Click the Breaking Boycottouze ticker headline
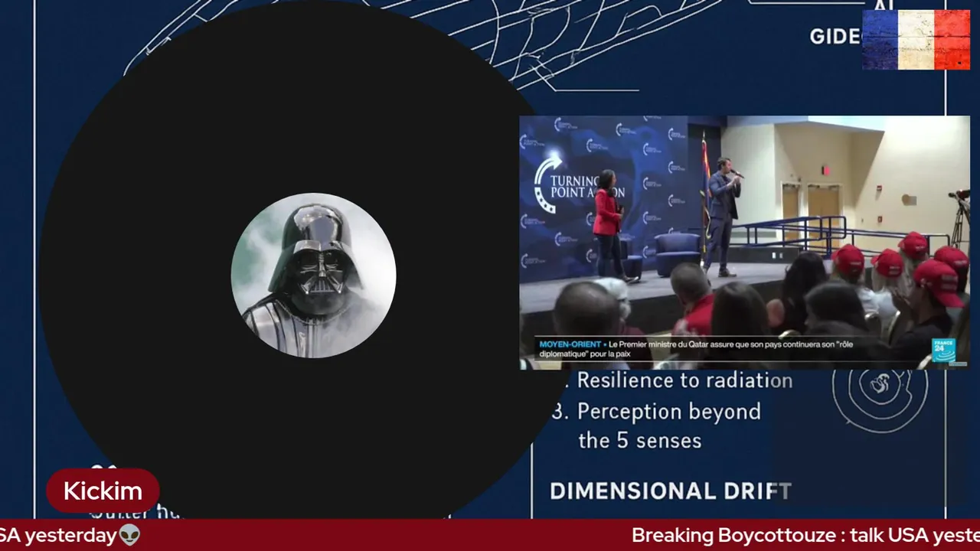Screen dimensions: 980x551 (805, 536)
